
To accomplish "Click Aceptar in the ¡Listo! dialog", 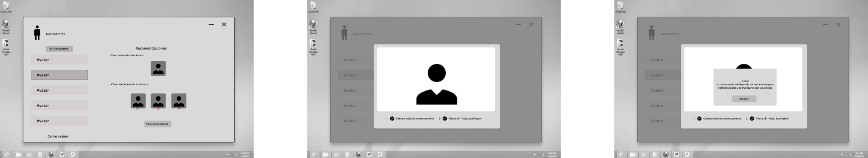I will [744, 99].
